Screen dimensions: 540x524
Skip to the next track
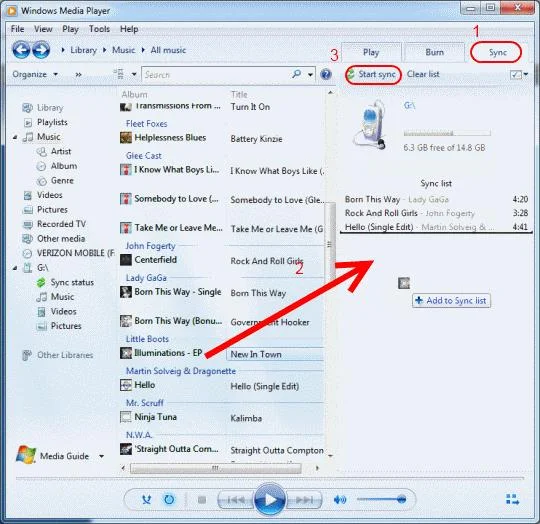pyautogui.click(x=304, y=500)
